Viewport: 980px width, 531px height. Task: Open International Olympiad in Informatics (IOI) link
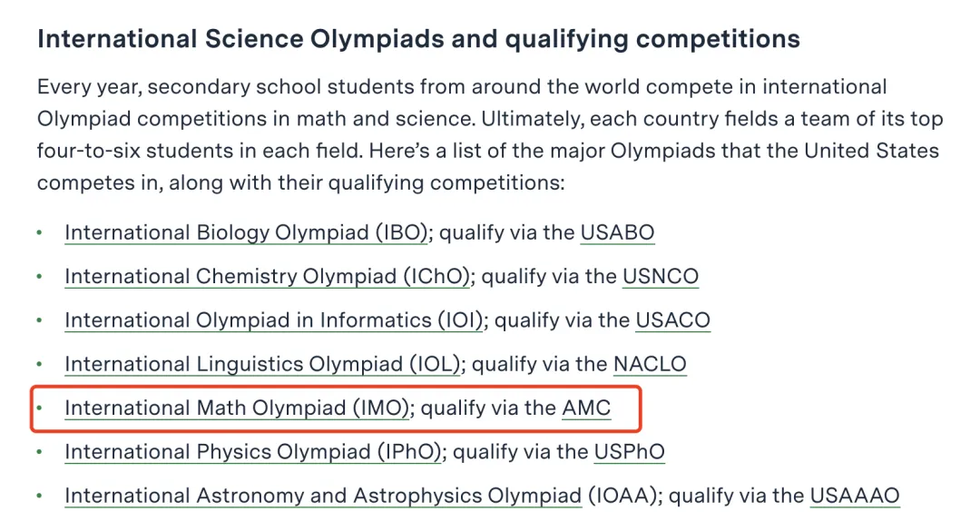pyautogui.click(x=274, y=320)
